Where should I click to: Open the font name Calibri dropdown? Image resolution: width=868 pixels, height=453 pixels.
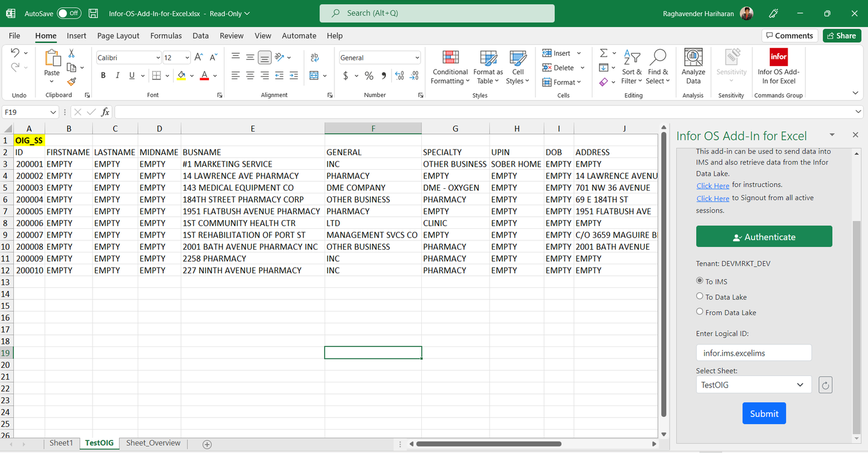(158, 58)
